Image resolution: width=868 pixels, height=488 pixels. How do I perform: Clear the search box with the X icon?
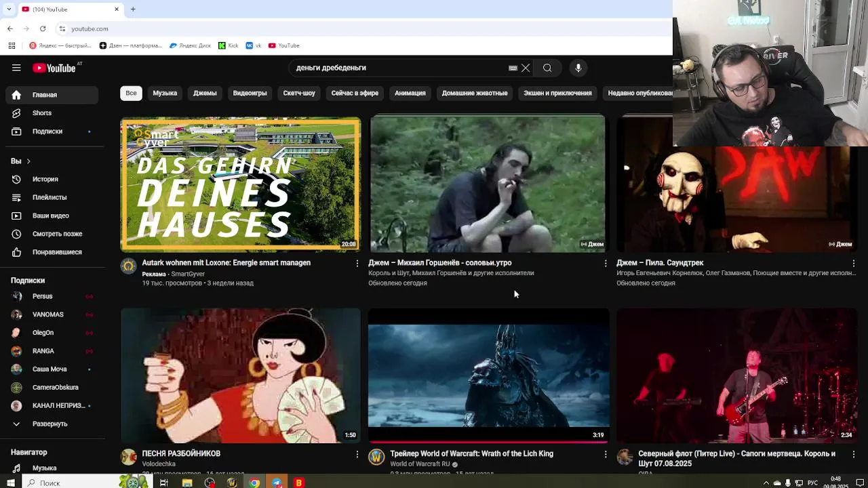[526, 68]
